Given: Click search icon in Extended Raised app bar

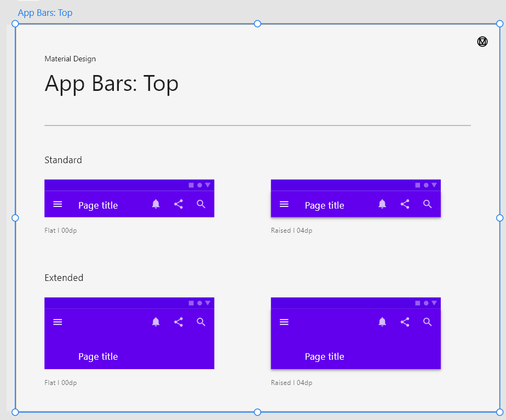Looking at the screenshot, I should pos(428,321).
